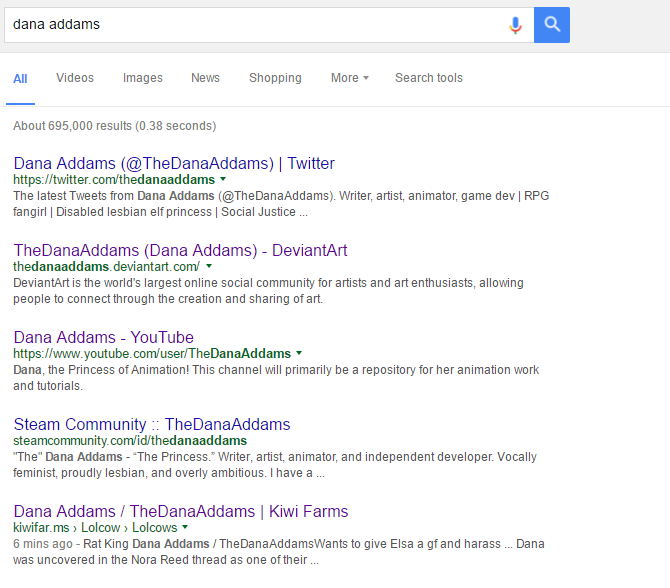Switch to the Videos tab
670x588 pixels.
click(75, 78)
